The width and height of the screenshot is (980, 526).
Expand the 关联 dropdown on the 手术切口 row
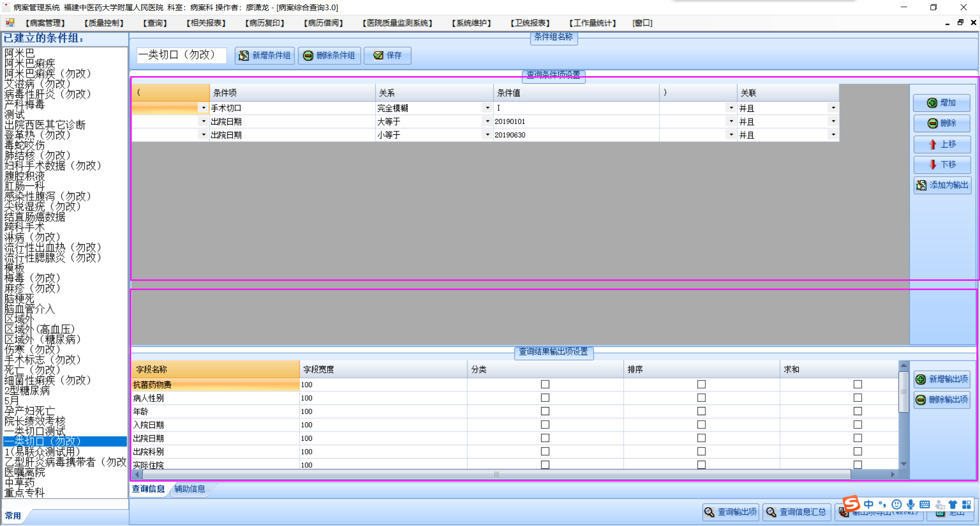click(834, 108)
